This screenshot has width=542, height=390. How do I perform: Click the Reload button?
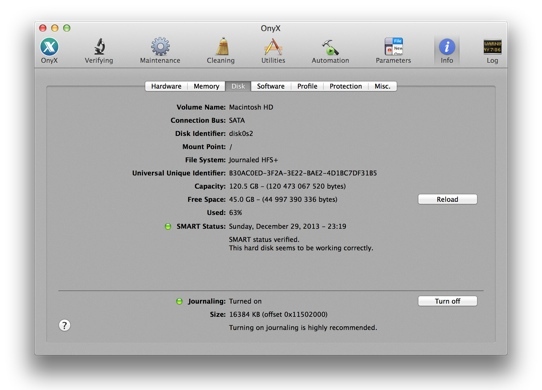pos(448,199)
